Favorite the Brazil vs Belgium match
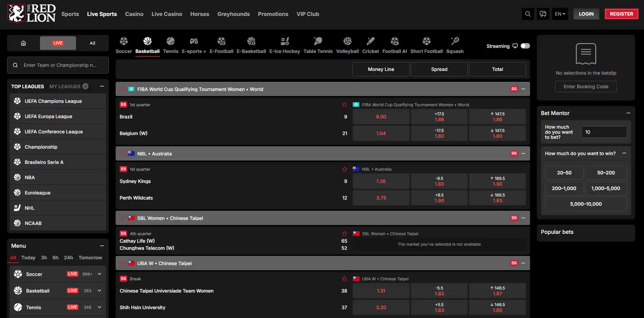The height and width of the screenshot is (318, 644). tap(345, 105)
